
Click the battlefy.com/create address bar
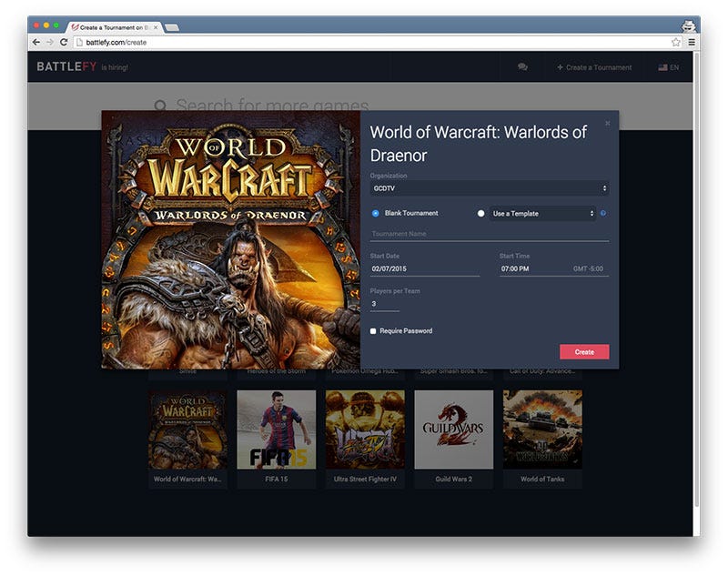[376, 42]
